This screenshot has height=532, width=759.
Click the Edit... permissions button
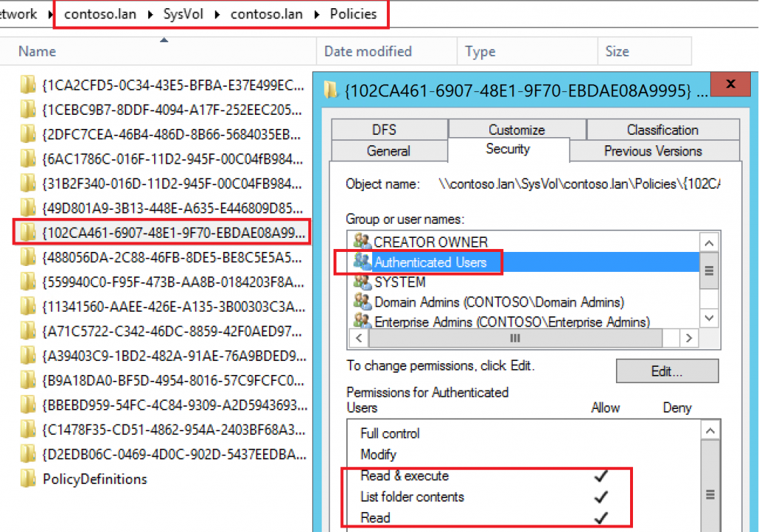pyautogui.click(x=666, y=371)
